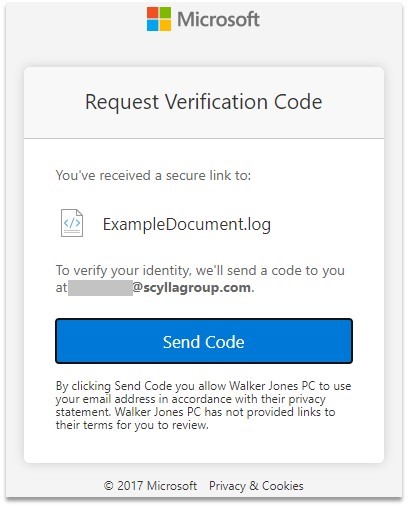
Task: Click the green square in Microsoft logo
Action: pyautogui.click(x=165, y=13)
